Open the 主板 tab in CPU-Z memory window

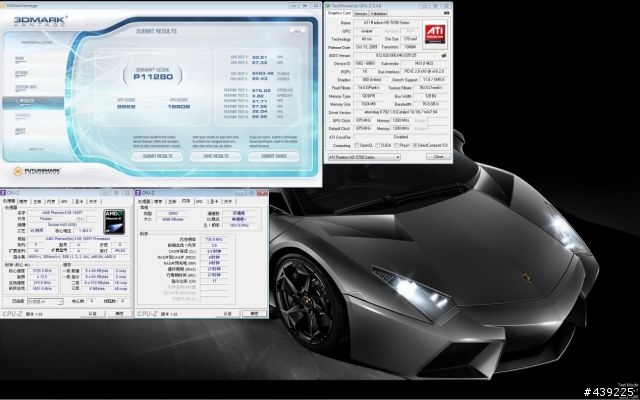pyautogui.click(x=172, y=202)
